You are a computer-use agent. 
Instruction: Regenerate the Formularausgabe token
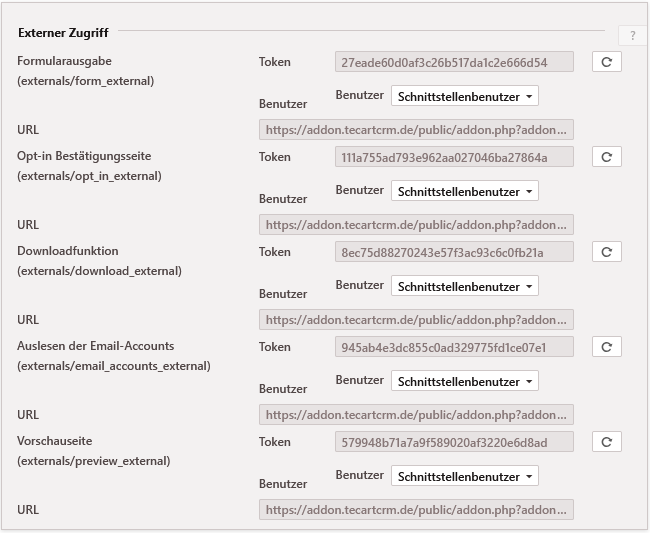(606, 62)
